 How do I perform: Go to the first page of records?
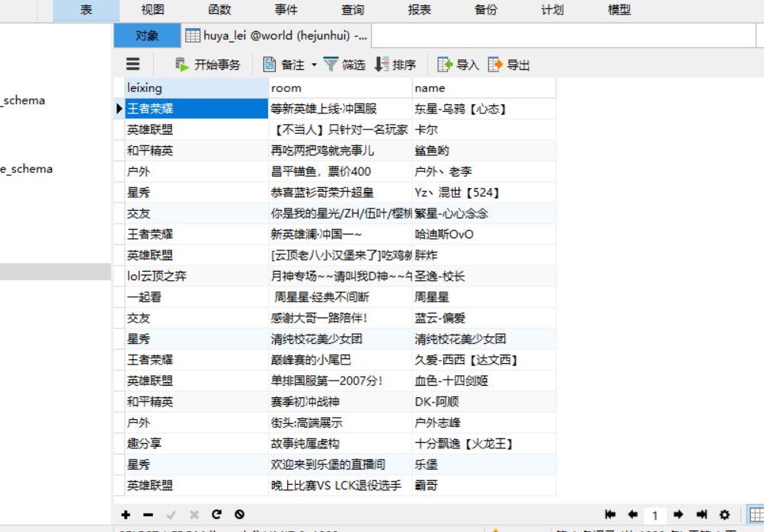[610, 514]
